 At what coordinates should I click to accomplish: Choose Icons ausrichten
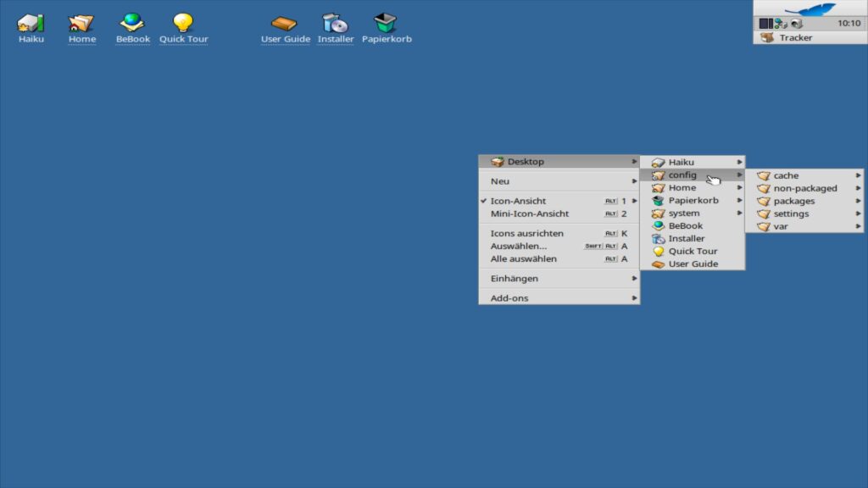click(559, 234)
